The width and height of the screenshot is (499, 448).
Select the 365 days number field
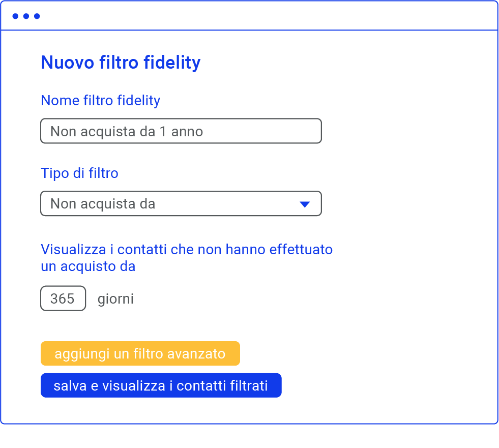[x=63, y=298]
